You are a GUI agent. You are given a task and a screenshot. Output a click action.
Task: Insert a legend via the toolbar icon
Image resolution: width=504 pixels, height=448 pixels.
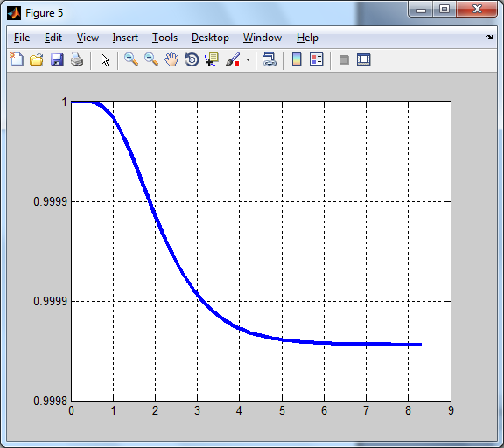[x=316, y=59]
